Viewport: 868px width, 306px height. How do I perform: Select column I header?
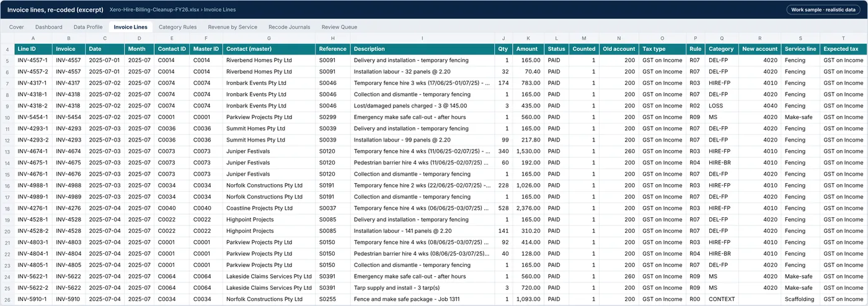tap(422, 38)
